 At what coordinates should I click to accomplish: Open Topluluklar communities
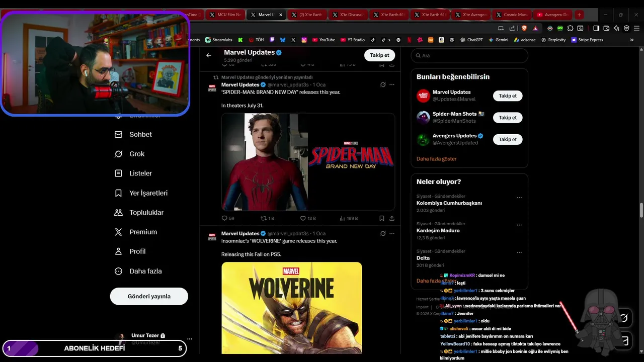[x=139, y=213]
